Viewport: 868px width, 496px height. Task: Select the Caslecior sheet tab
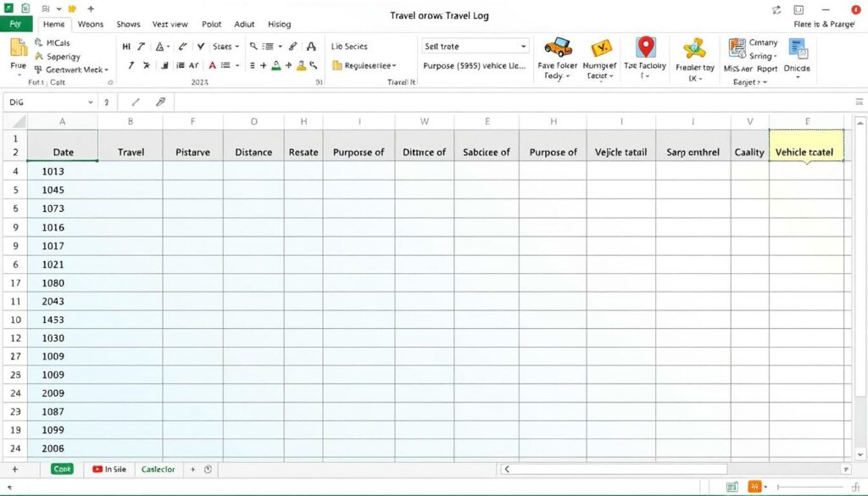tap(158, 469)
